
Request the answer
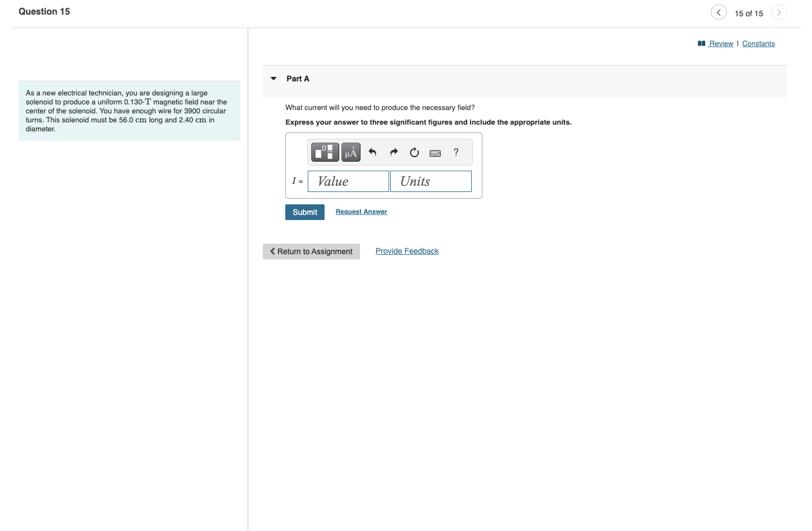(x=361, y=212)
